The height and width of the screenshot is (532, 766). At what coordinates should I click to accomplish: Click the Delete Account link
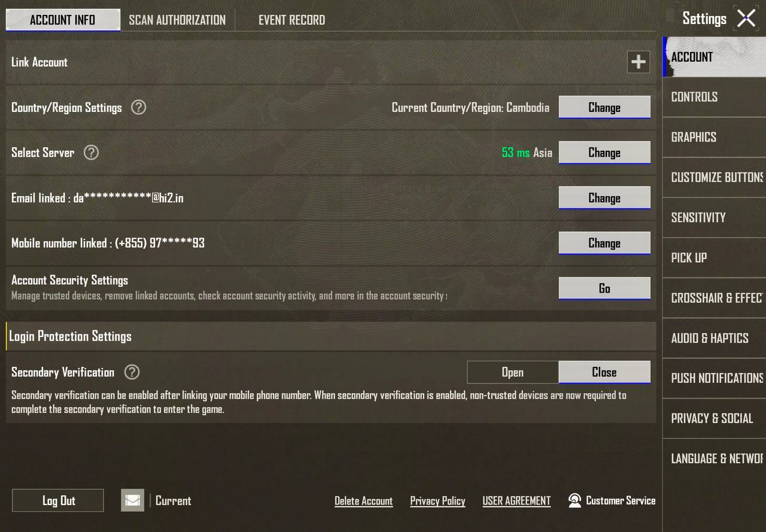pos(364,501)
